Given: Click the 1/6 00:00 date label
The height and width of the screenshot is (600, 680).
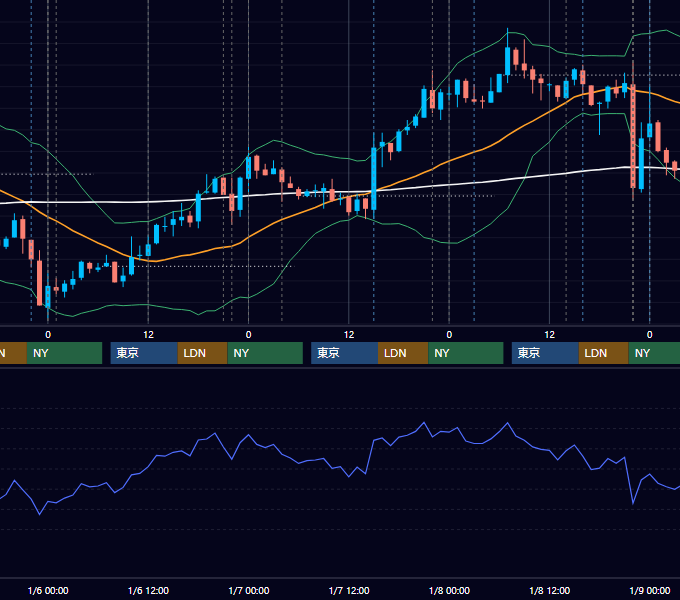Looking at the screenshot, I should 48,590.
